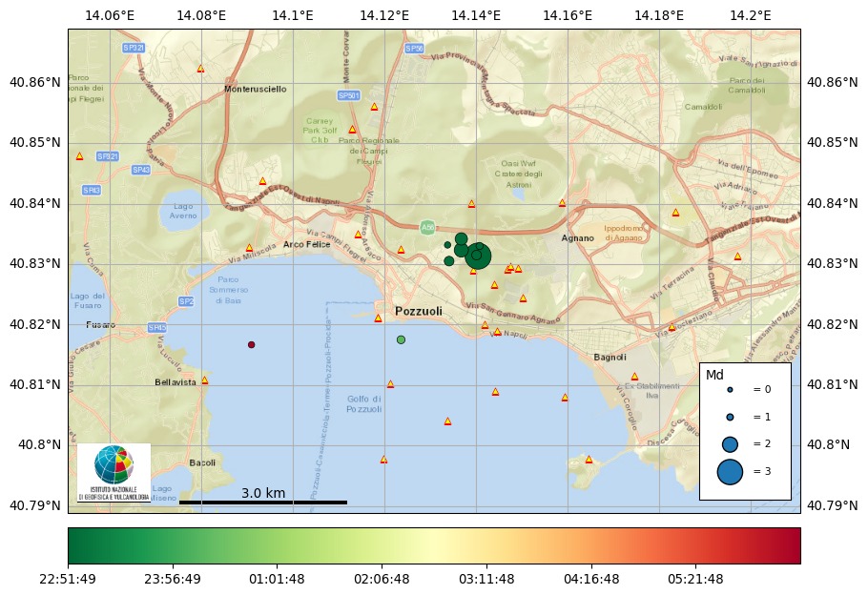Click the Pozzuoli town label
The image size is (868, 595).
point(419,312)
